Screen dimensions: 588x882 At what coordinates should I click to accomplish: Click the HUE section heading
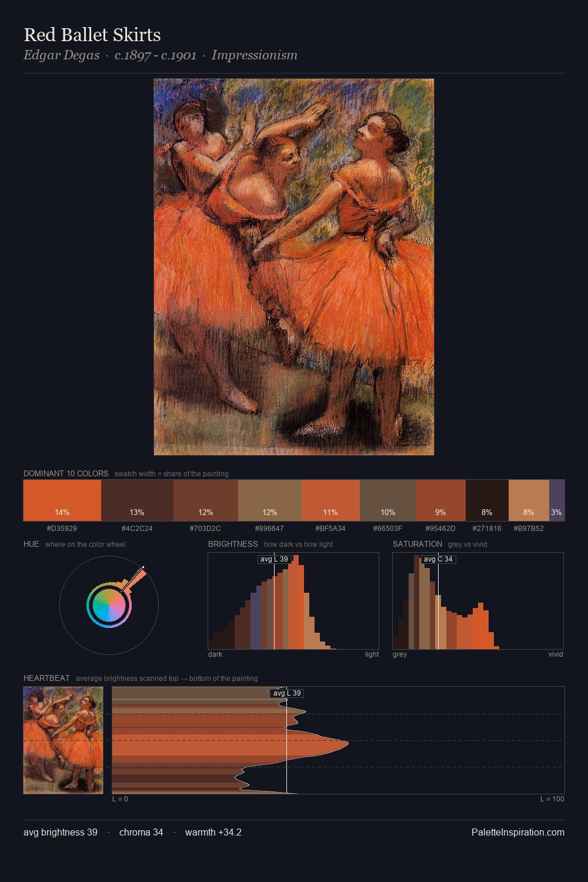(x=31, y=544)
